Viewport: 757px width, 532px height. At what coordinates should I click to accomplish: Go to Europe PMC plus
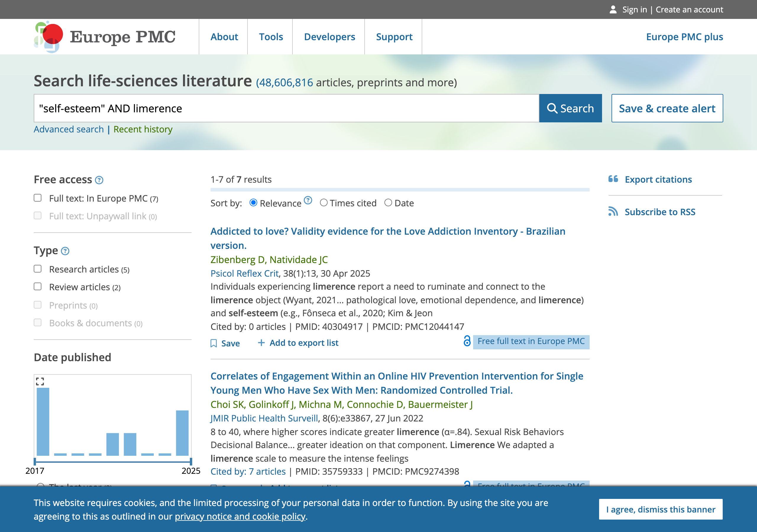(685, 37)
